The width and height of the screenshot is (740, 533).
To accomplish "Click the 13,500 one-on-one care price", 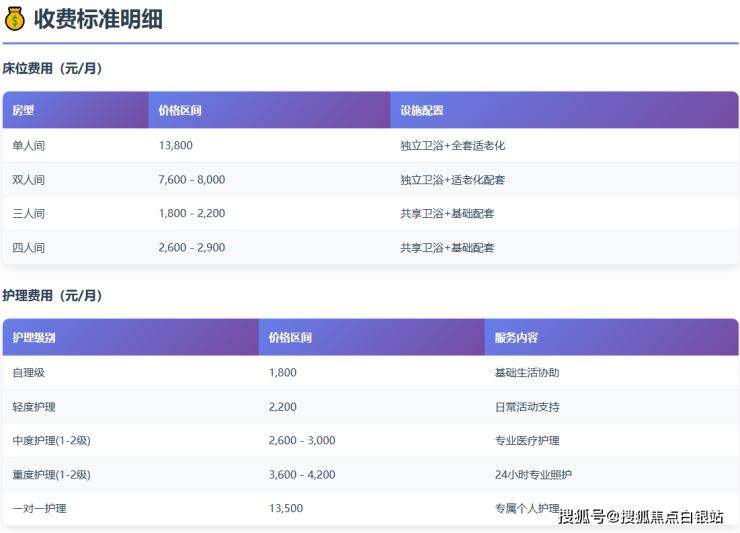I will coord(286,509).
